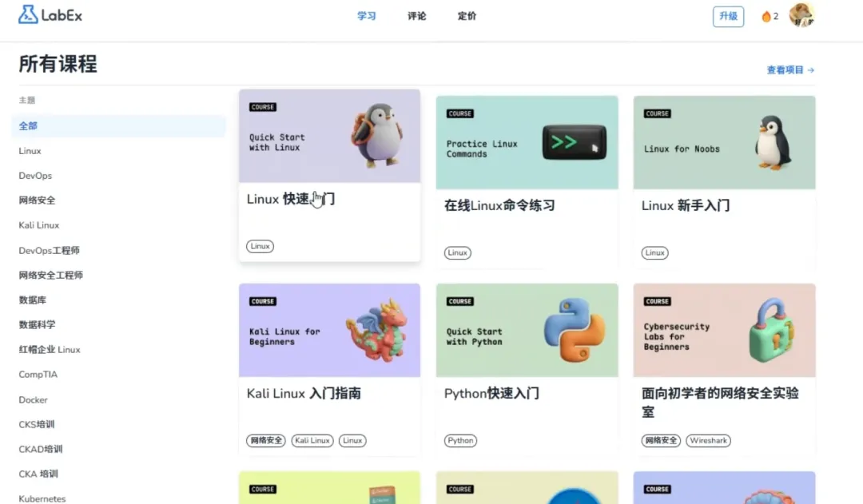863x504 pixels.
Task: Open the 在线Linux命令练习 course title
Action: [499, 205]
